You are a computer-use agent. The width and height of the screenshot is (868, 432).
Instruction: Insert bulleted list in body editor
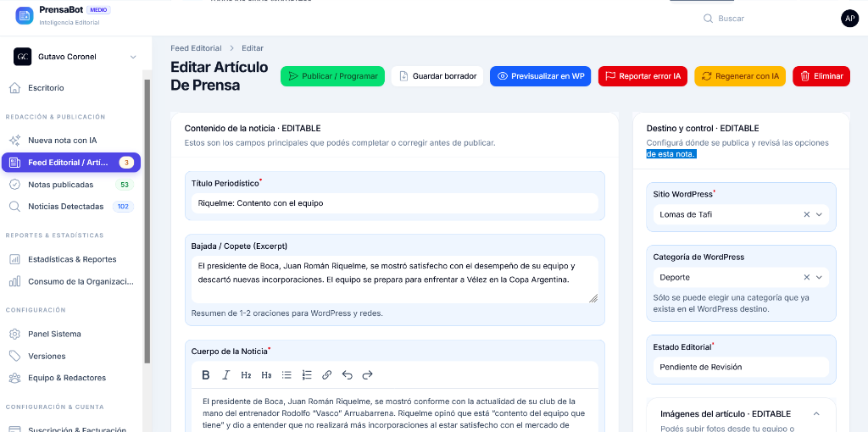pyautogui.click(x=287, y=375)
